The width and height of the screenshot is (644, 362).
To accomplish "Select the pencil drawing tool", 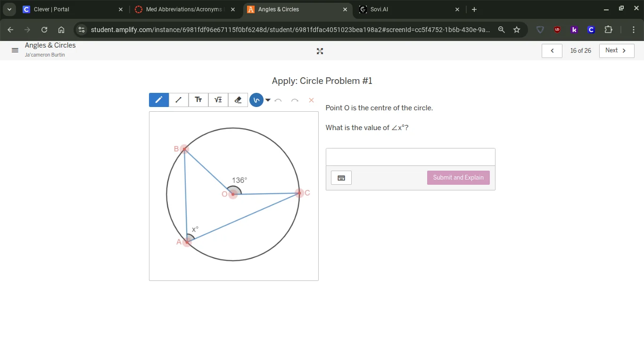I will click(x=158, y=99).
